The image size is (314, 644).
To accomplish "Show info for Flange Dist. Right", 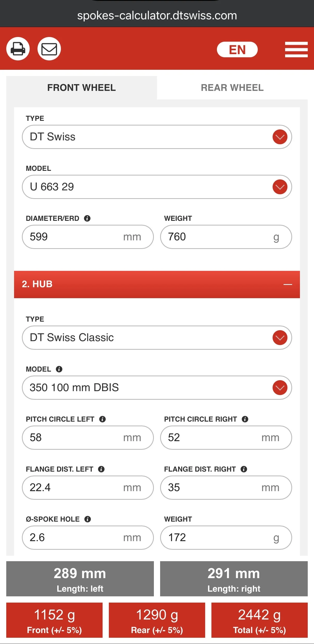I will pos(244,469).
